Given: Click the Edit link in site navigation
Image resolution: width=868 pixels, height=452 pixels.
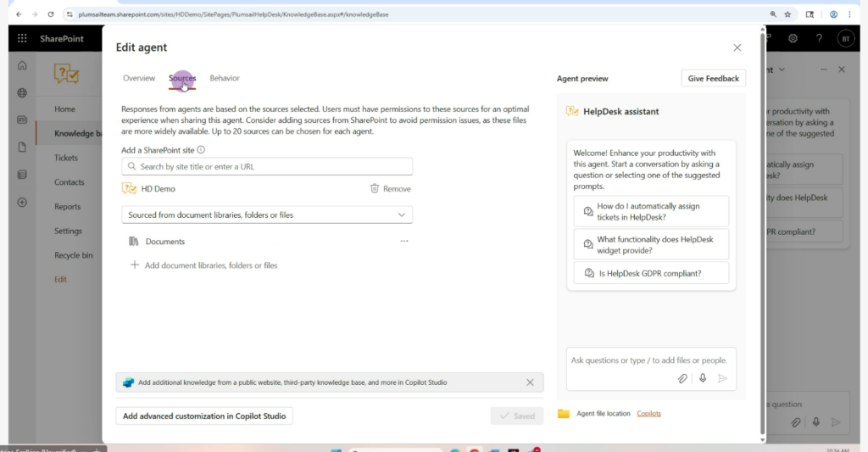Looking at the screenshot, I should click(60, 280).
